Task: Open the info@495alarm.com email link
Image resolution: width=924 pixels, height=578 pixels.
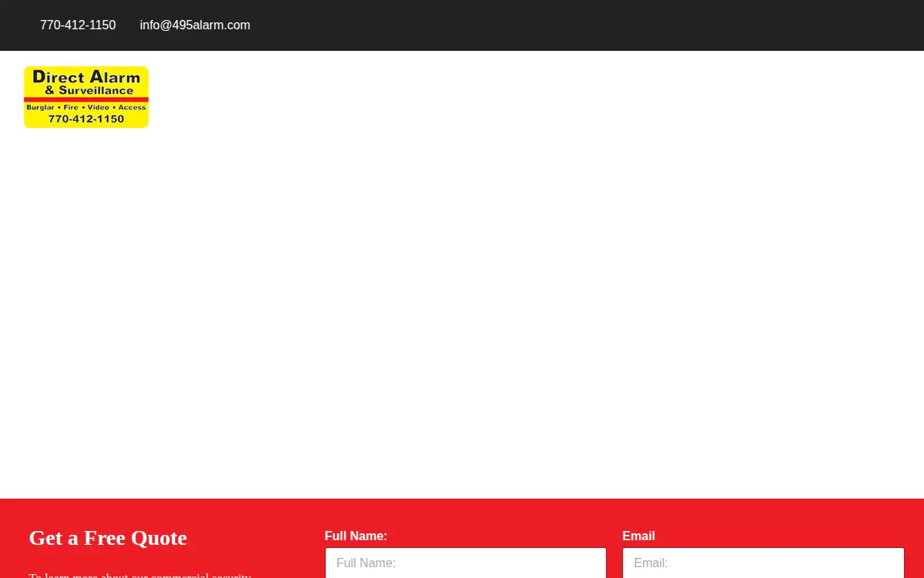Action: click(195, 25)
